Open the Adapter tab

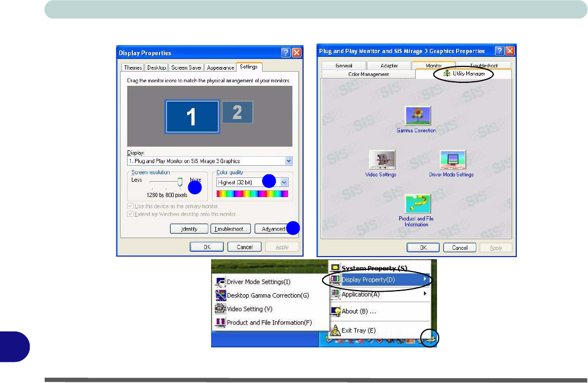[x=389, y=65]
